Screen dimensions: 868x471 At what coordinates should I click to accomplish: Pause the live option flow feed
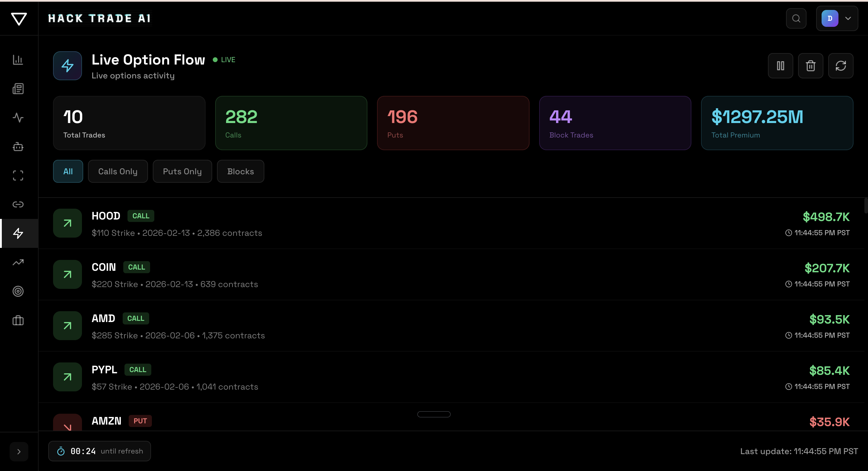click(781, 65)
